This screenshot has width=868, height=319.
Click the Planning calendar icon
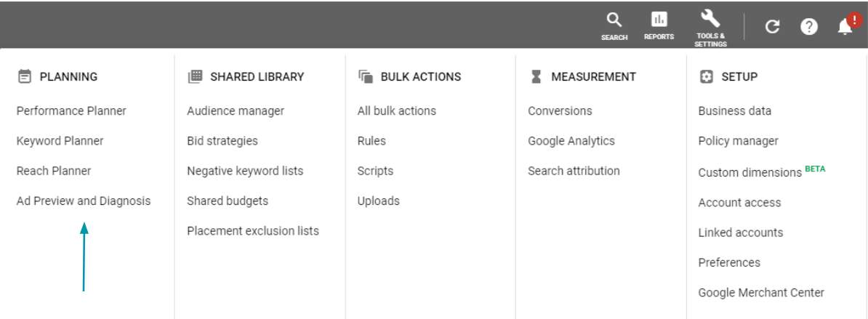24,76
